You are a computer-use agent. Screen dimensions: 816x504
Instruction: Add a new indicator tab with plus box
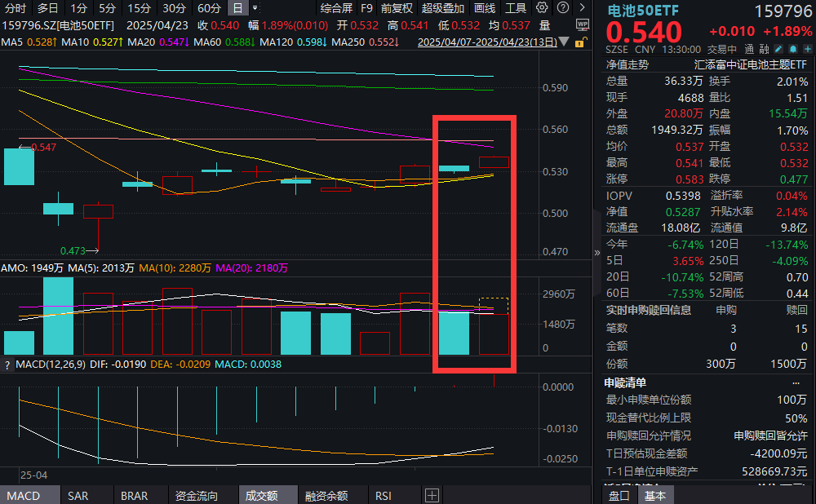432,496
